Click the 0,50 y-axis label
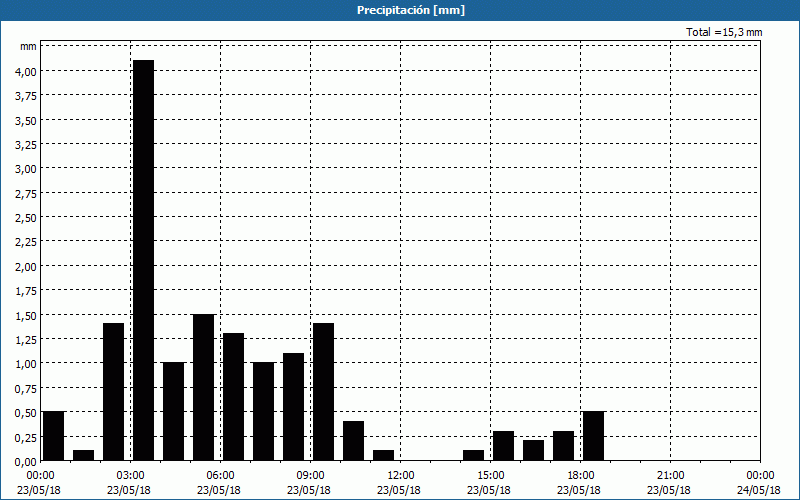800x500 pixels. click(26, 413)
